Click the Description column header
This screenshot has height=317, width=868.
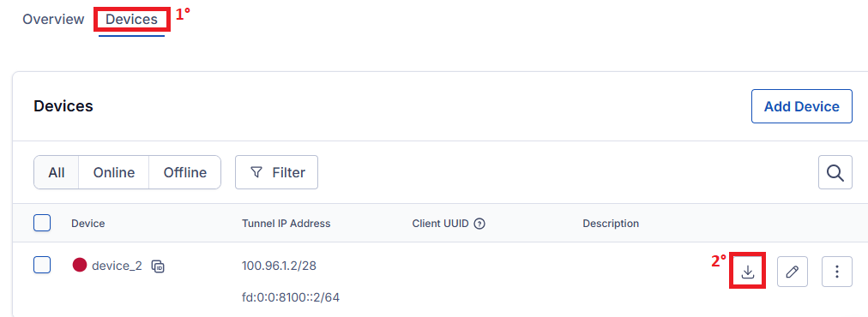point(611,224)
